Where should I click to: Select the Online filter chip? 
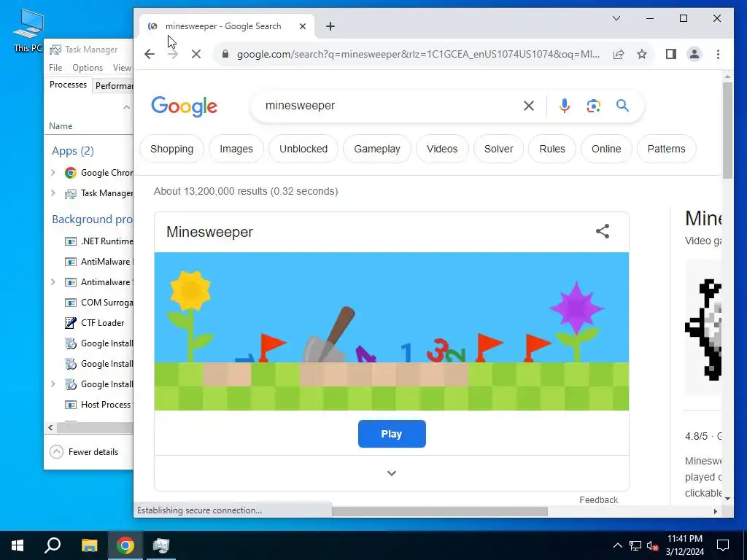pos(606,149)
